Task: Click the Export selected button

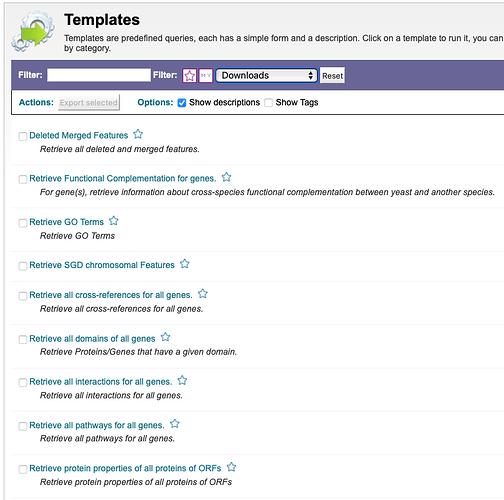Action: (89, 103)
